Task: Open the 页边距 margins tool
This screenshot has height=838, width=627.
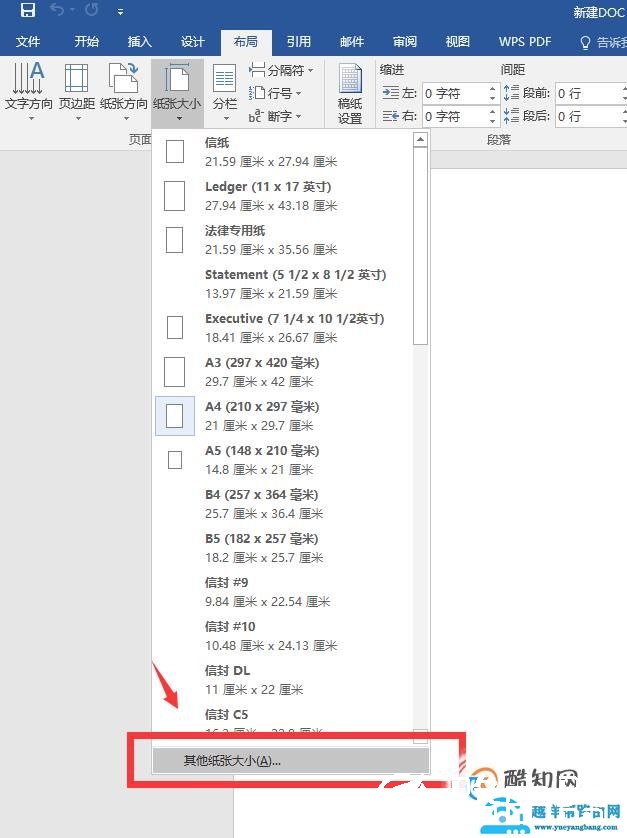Action: pos(76,91)
